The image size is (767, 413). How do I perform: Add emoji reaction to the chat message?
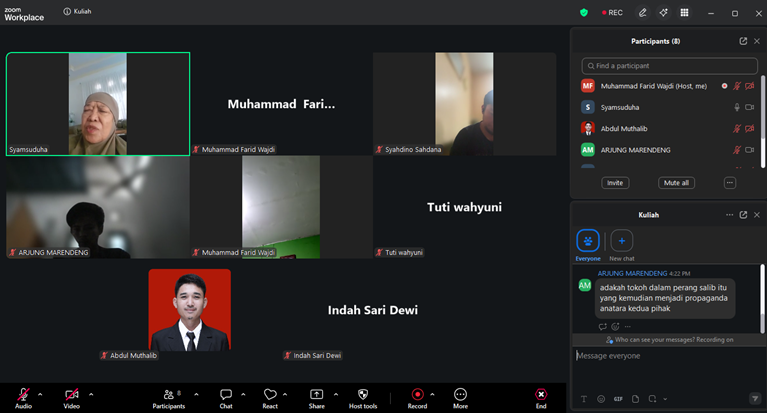click(x=615, y=326)
